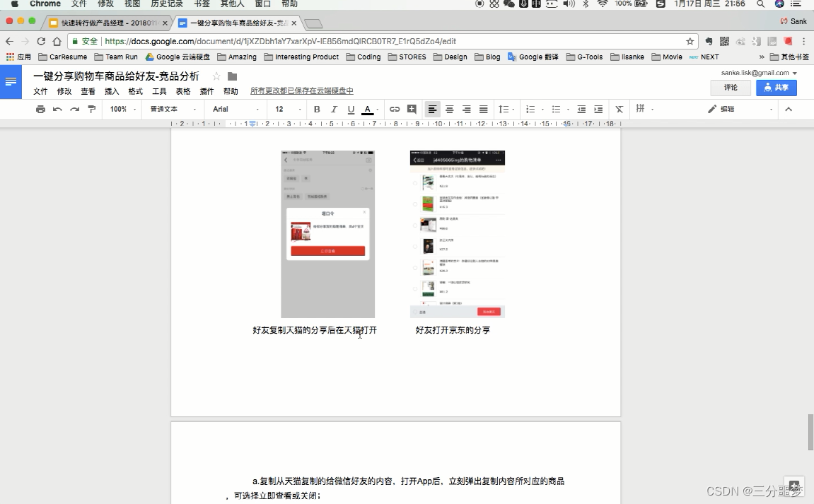Open the 插入 menu in Docs

point(112,91)
